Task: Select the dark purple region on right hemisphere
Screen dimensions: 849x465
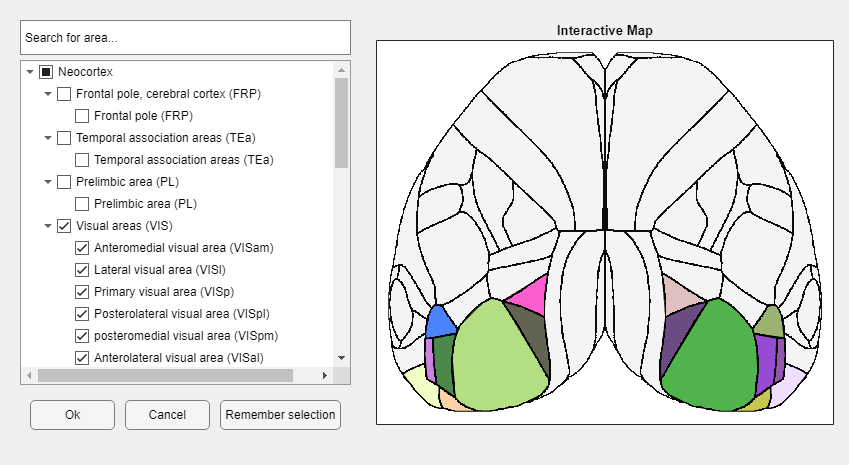Action: pos(676,336)
